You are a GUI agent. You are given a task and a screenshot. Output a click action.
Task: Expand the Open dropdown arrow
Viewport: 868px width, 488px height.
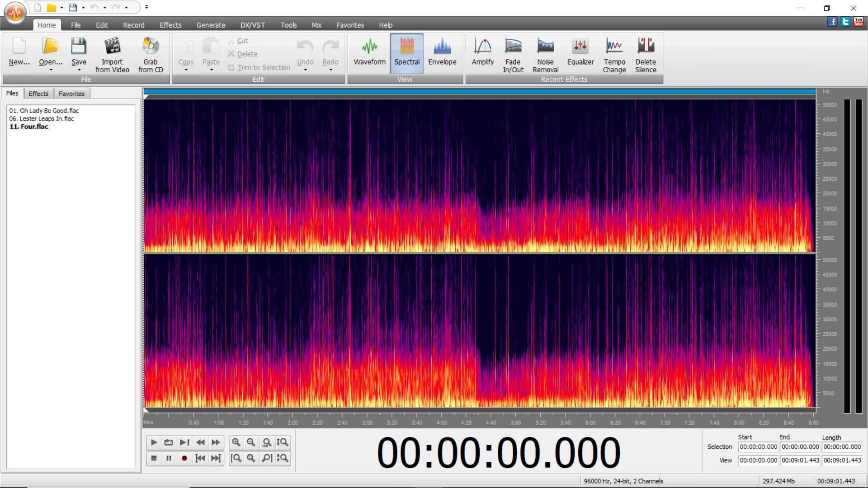pos(51,70)
